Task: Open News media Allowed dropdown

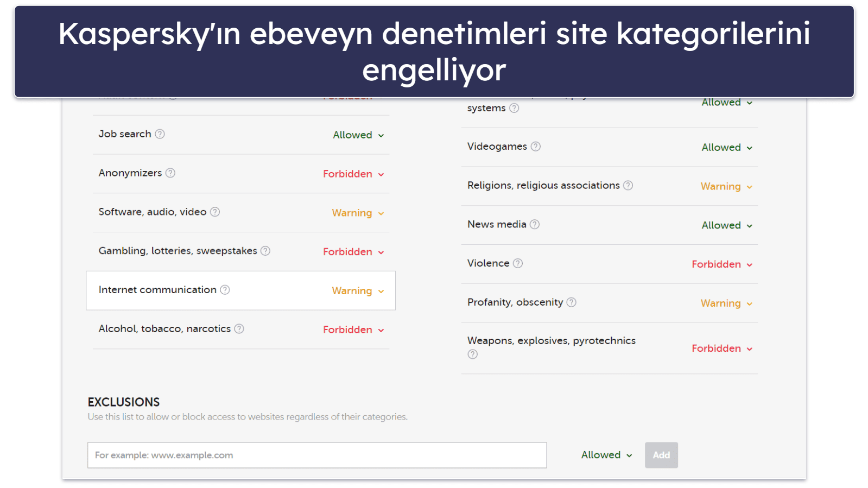Action: 727,226
